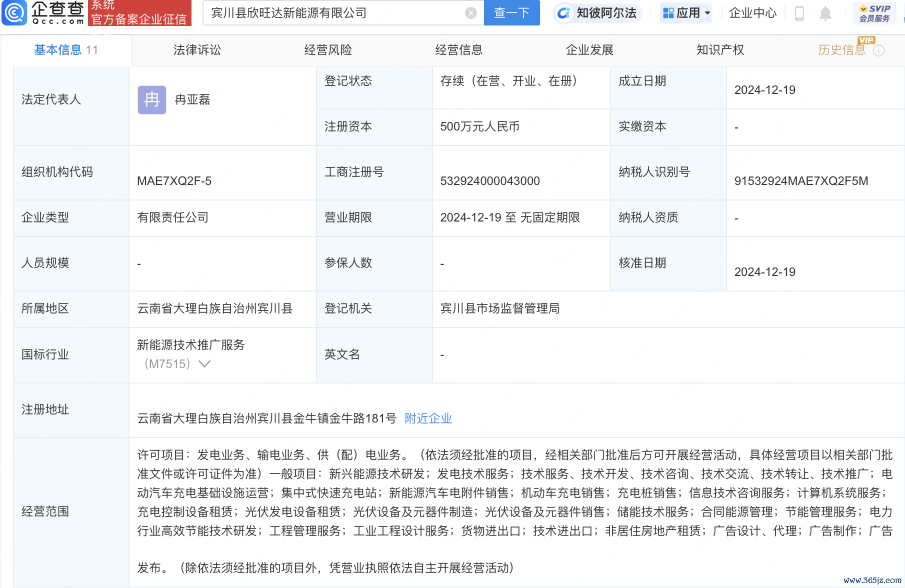Expand the 国标行业 M7515 chevron
This screenshot has width=905, height=588.
[204, 364]
